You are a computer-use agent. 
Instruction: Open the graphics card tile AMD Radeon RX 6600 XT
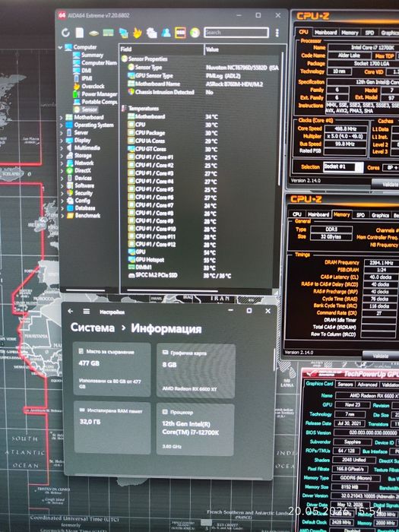coord(196,371)
